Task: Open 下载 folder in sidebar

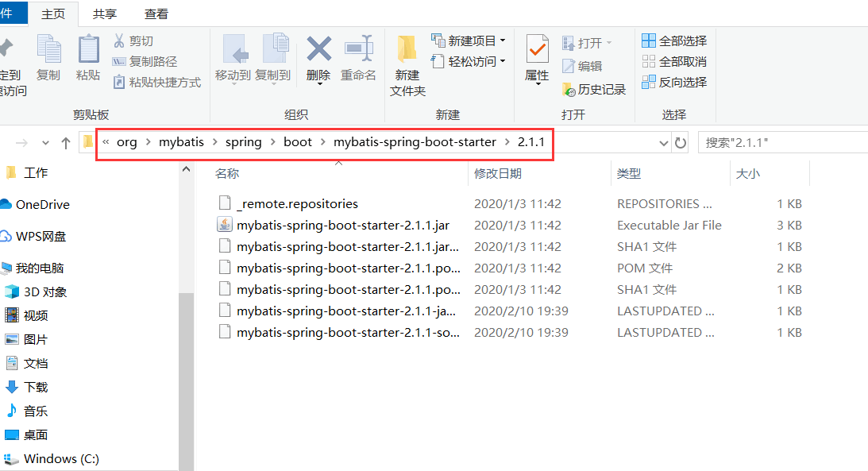Action: pyautogui.click(x=26, y=388)
